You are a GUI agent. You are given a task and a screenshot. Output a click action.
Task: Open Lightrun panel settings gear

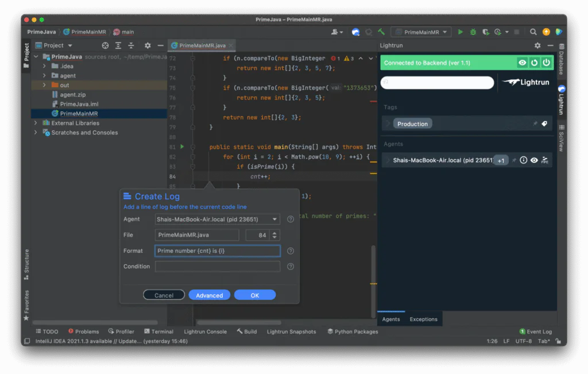tap(537, 45)
